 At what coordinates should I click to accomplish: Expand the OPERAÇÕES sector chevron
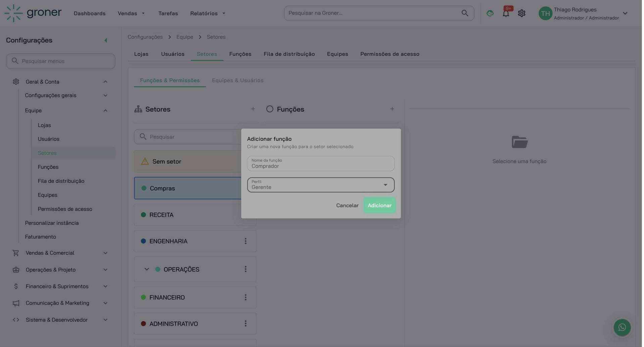(x=147, y=269)
